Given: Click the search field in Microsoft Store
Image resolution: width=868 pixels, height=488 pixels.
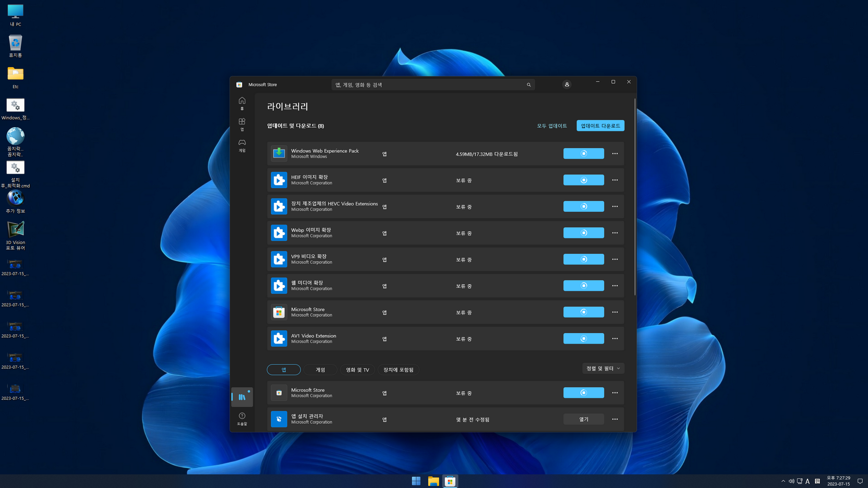Looking at the screenshot, I should pyautogui.click(x=433, y=84).
